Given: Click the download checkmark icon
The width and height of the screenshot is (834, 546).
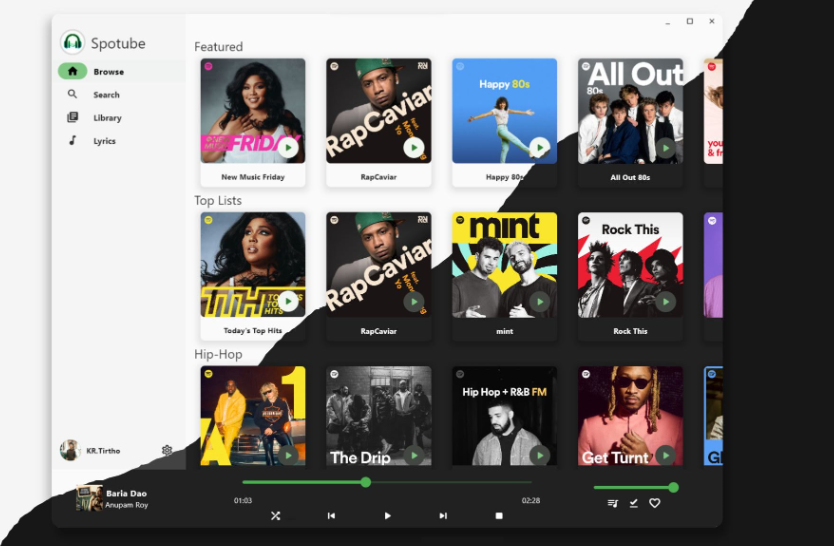Looking at the screenshot, I should point(633,503).
